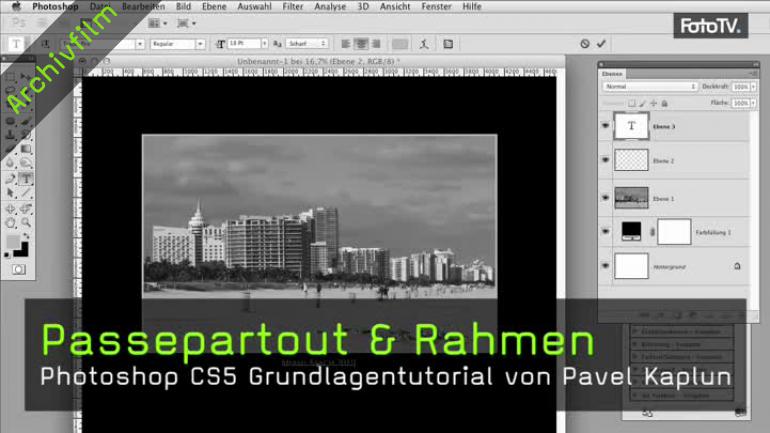Open the Ebene menu

(214, 6)
